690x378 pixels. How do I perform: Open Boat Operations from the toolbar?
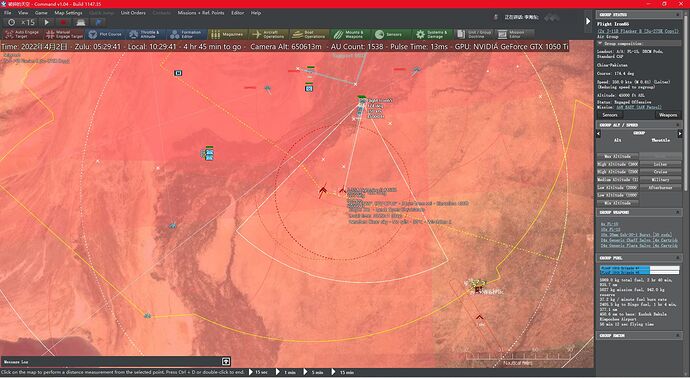(310, 34)
